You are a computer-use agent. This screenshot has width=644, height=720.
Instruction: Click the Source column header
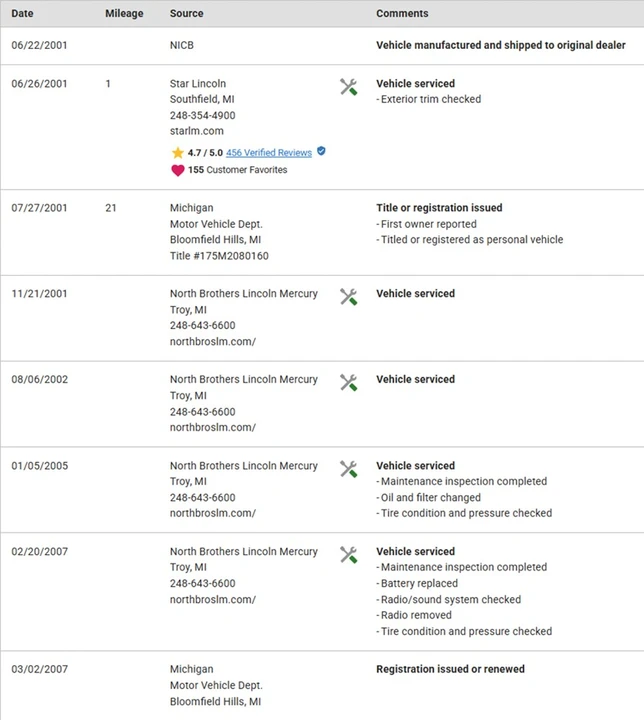[x=186, y=13]
